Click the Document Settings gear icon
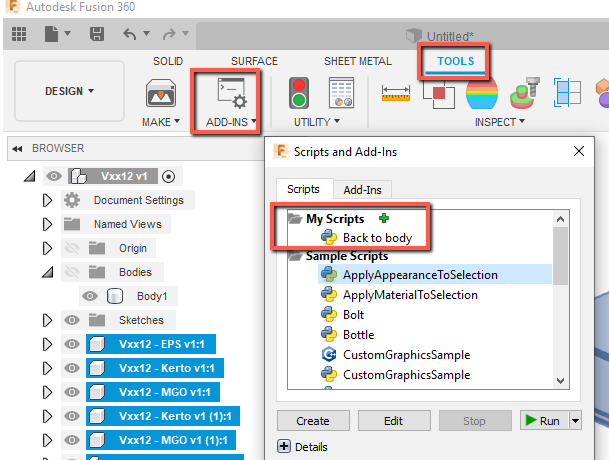Image resolution: width=609 pixels, height=460 pixels. click(x=72, y=200)
